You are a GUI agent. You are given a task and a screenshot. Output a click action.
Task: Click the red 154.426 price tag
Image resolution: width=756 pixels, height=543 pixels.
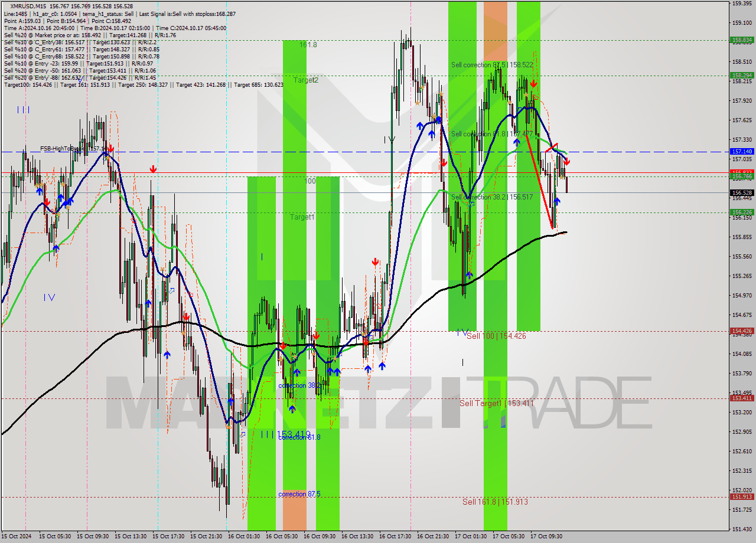[742, 331]
